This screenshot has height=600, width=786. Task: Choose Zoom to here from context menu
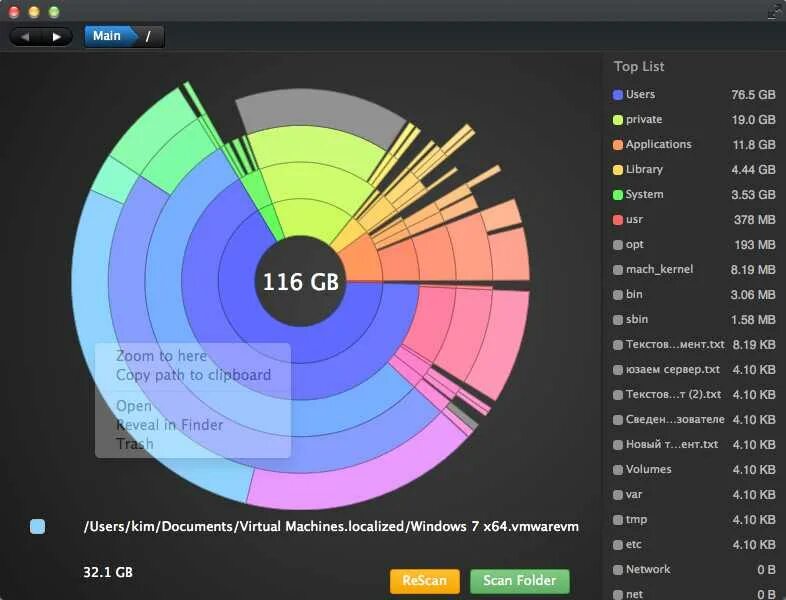tap(161, 356)
